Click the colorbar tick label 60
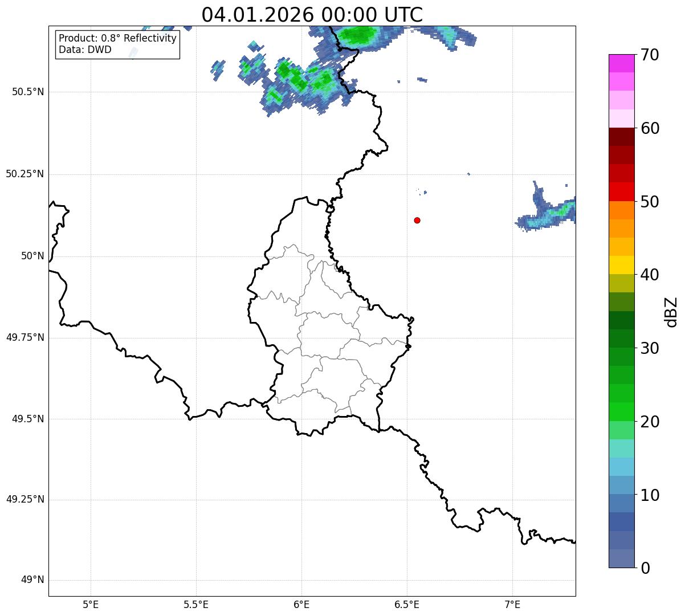The height and width of the screenshot is (616, 685). tap(650, 128)
